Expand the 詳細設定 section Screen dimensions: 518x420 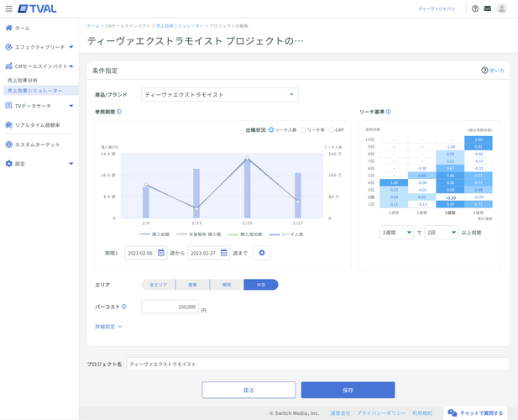[x=108, y=326]
